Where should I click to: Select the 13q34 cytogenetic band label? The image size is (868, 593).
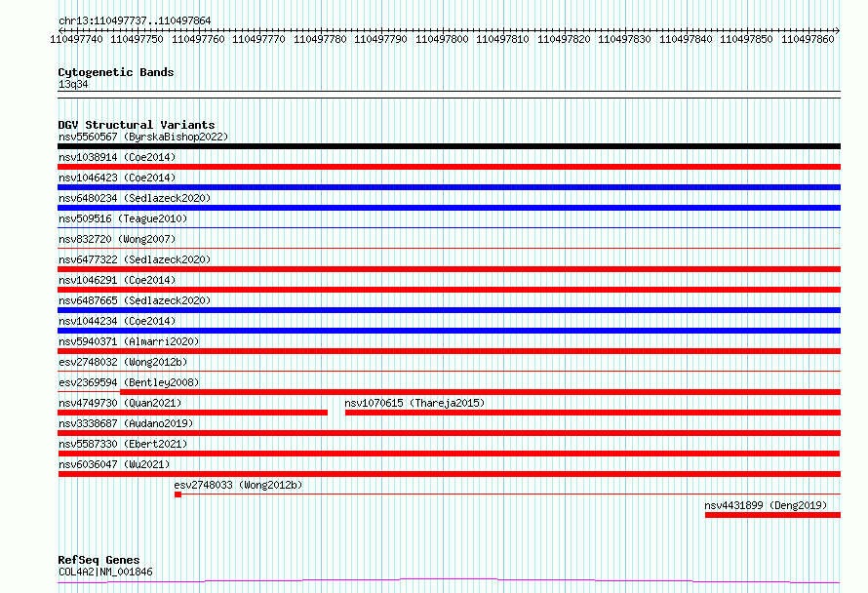pos(73,84)
